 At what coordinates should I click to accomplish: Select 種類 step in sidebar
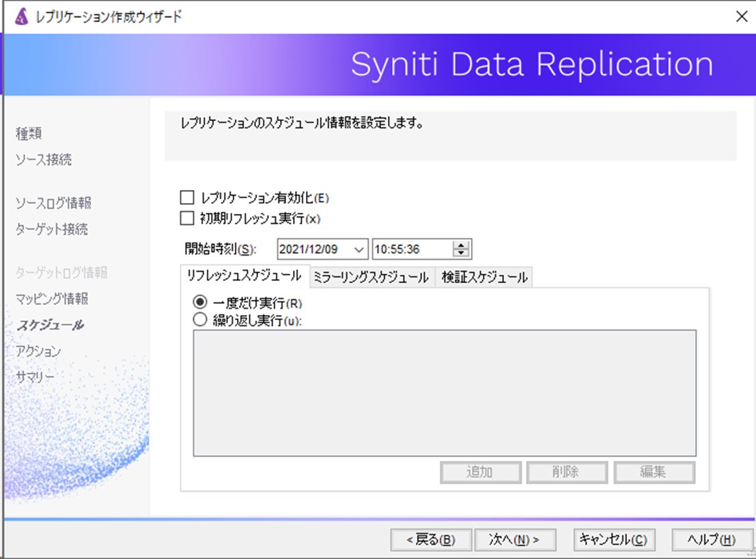coord(29,134)
